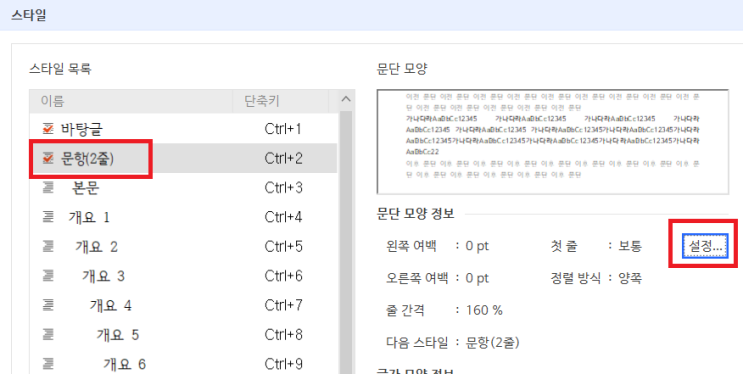Click the 이름 column header
743x374 pixels.
pos(131,101)
